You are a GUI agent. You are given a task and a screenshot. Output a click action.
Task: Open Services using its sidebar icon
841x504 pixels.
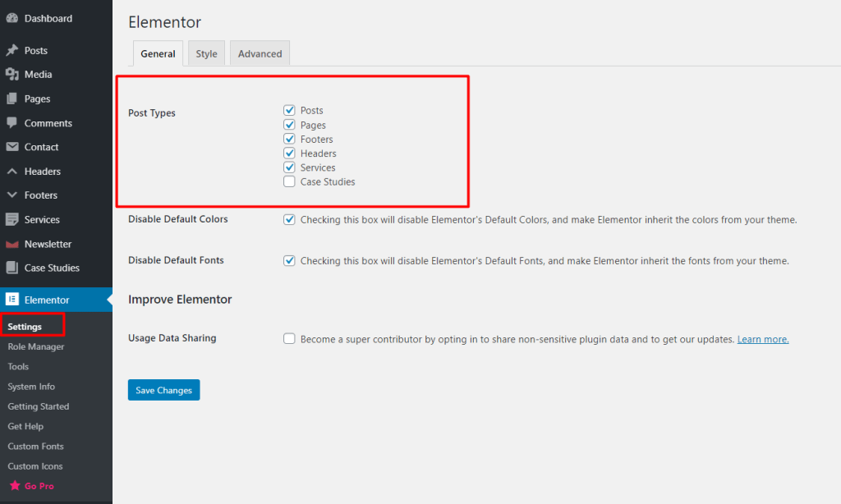[x=11, y=219]
